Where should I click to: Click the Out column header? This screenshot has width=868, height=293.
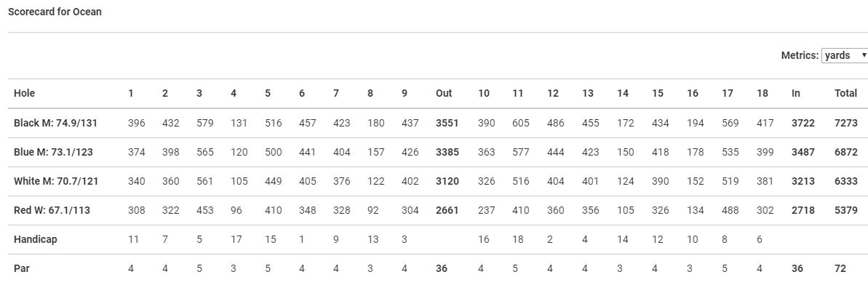click(444, 94)
